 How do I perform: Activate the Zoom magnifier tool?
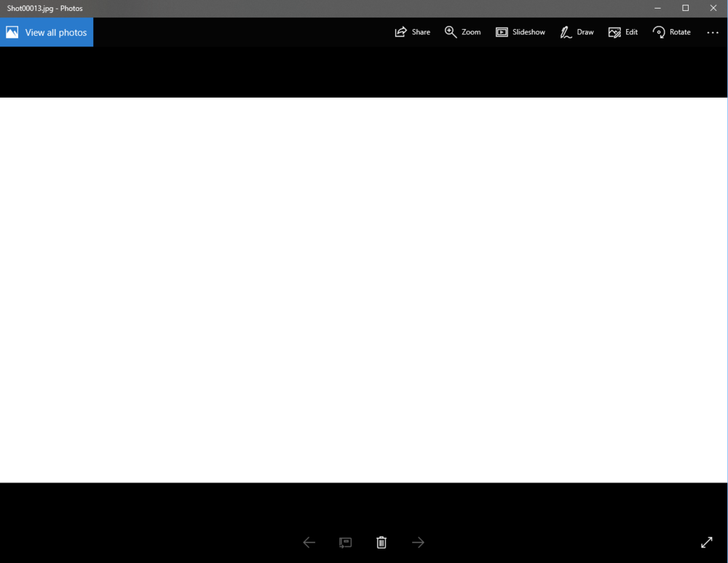(451, 32)
